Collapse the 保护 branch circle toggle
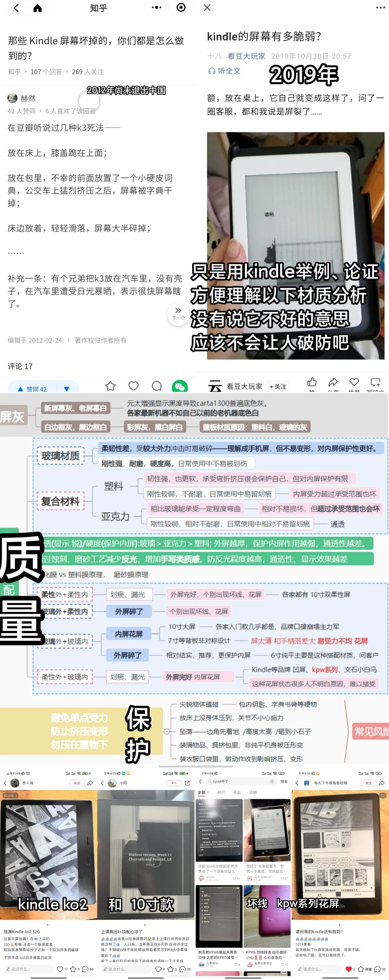 [x=166, y=731]
